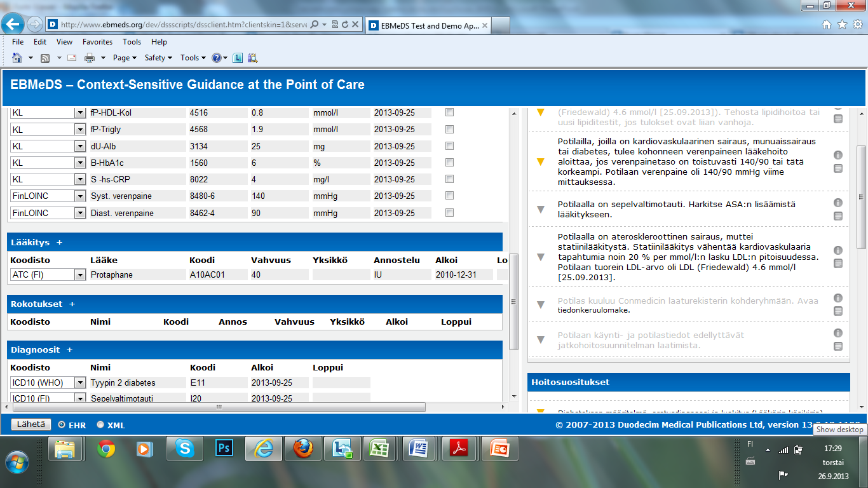Viewport: 868px width, 488px height.
Task: Open Adobe Acrobat from the taskbar
Action: pos(458,449)
